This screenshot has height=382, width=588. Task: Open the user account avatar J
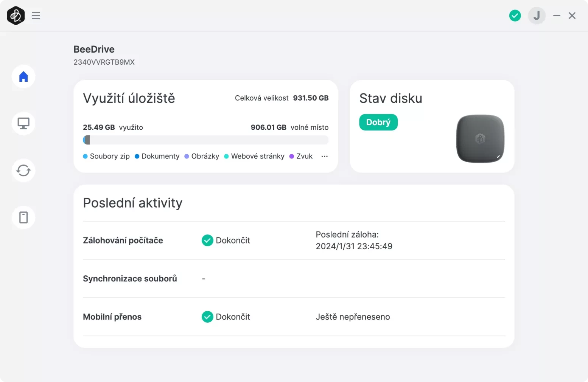pos(537,16)
